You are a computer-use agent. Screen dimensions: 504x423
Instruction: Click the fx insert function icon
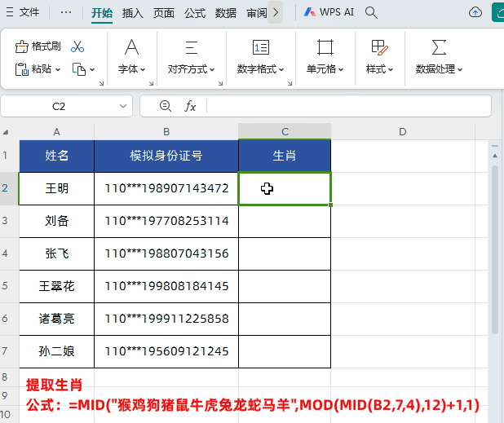190,106
